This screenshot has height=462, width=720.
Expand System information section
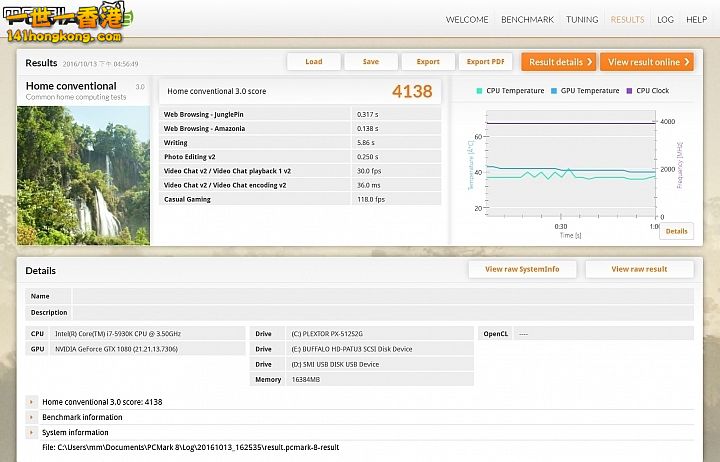tap(31, 432)
